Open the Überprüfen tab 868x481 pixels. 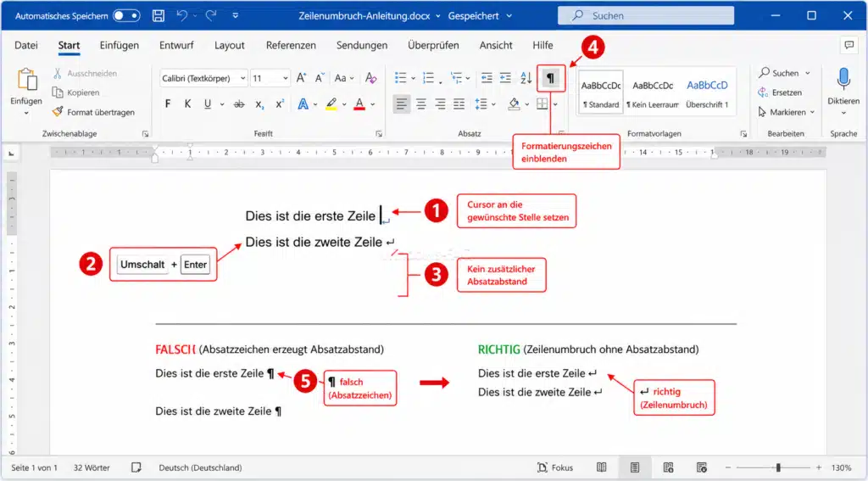click(433, 46)
